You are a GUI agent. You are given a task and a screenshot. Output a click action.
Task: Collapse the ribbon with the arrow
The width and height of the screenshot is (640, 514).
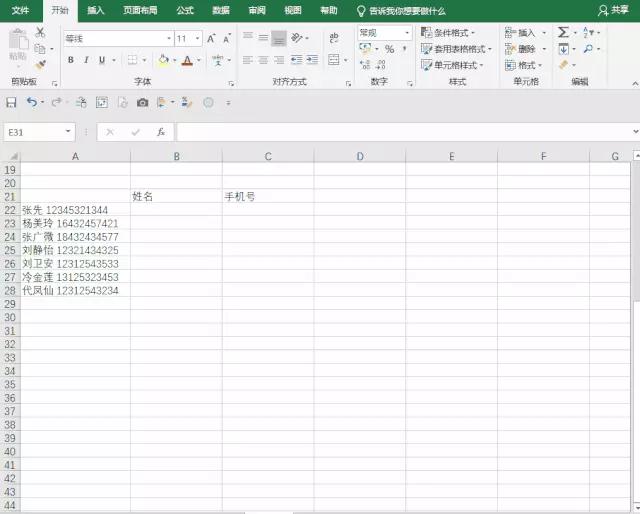tap(635, 84)
